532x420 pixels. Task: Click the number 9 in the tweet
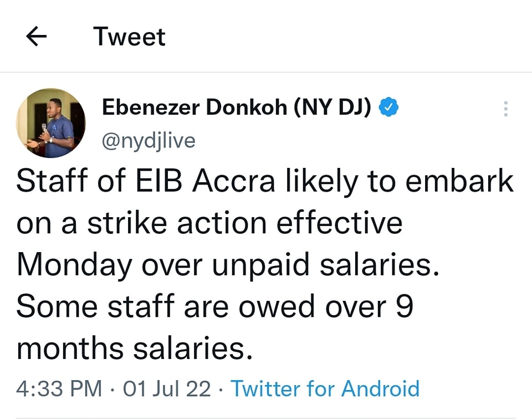coord(405,306)
